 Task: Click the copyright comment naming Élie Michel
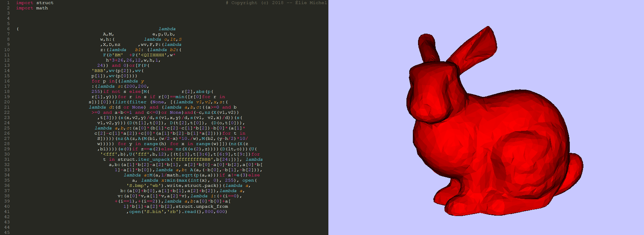pos(276,3)
